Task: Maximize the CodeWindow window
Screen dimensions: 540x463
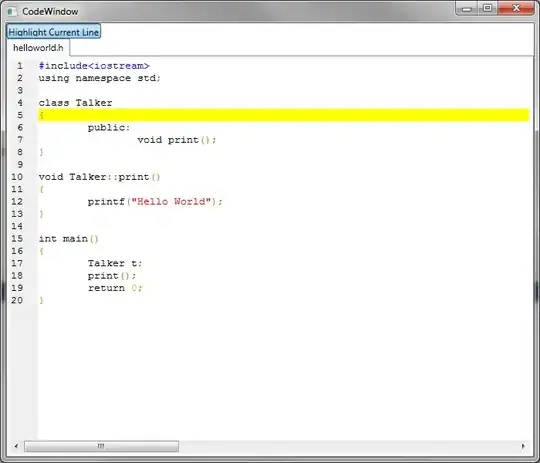Action: (487, 8)
